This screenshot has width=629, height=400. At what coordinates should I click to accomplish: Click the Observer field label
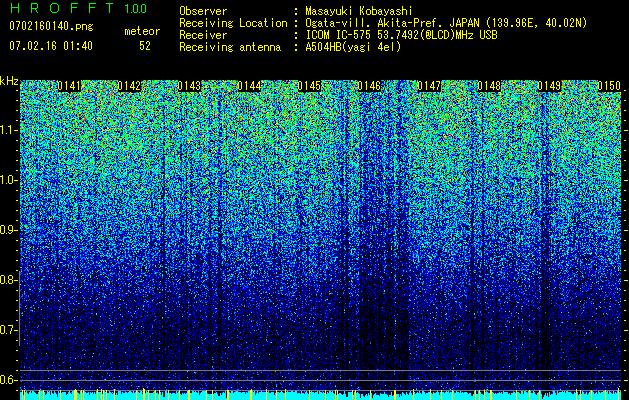pos(203,11)
